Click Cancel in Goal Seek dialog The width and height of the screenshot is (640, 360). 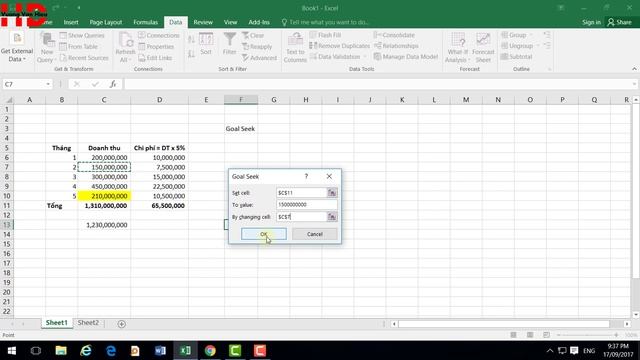click(315, 234)
